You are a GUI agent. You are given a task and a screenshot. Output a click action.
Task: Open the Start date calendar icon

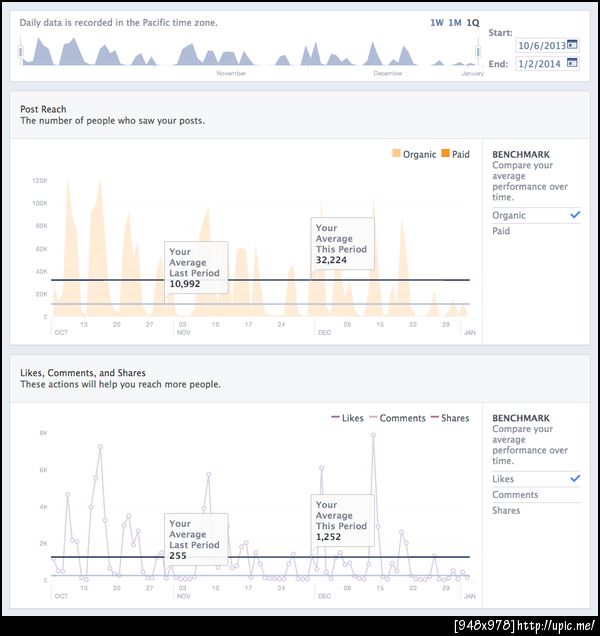pyautogui.click(x=572, y=45)
